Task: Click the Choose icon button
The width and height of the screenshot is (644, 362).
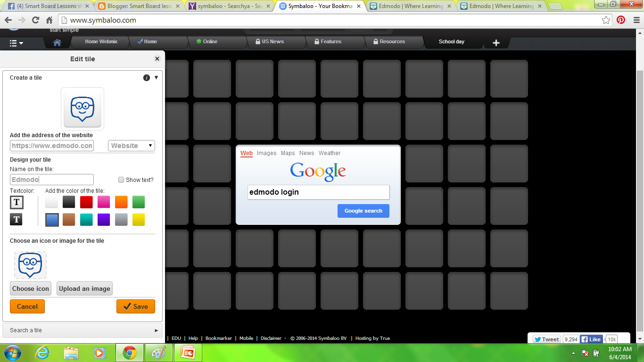Action: point(31,288)
